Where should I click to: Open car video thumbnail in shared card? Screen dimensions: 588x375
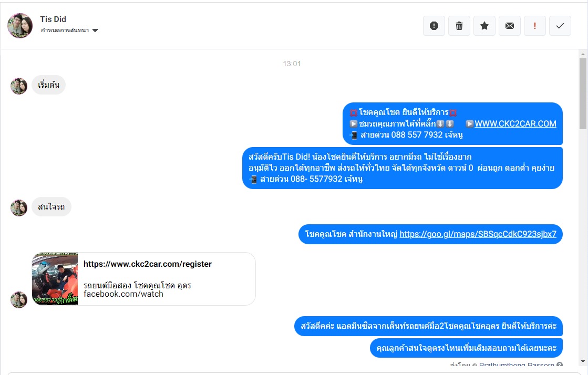(55, 279)
